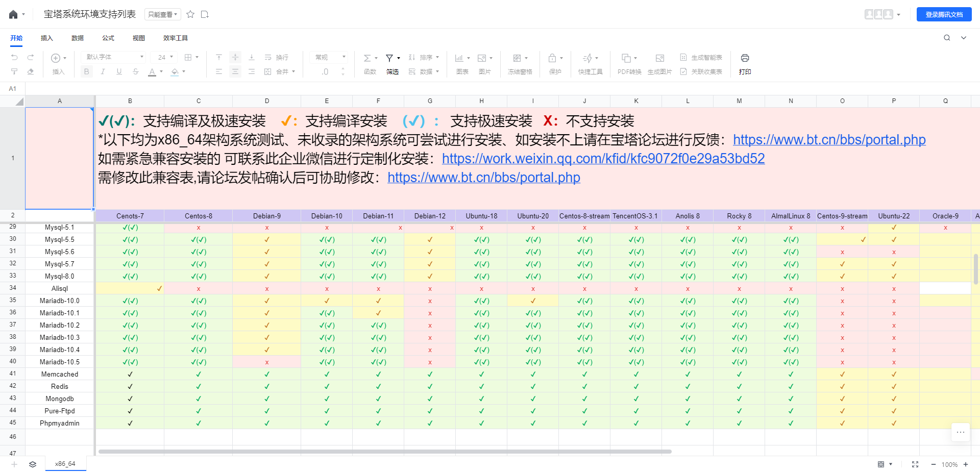Click the insert plus circle icon
The height and width of the screenshot is (472, 980).
56,58
